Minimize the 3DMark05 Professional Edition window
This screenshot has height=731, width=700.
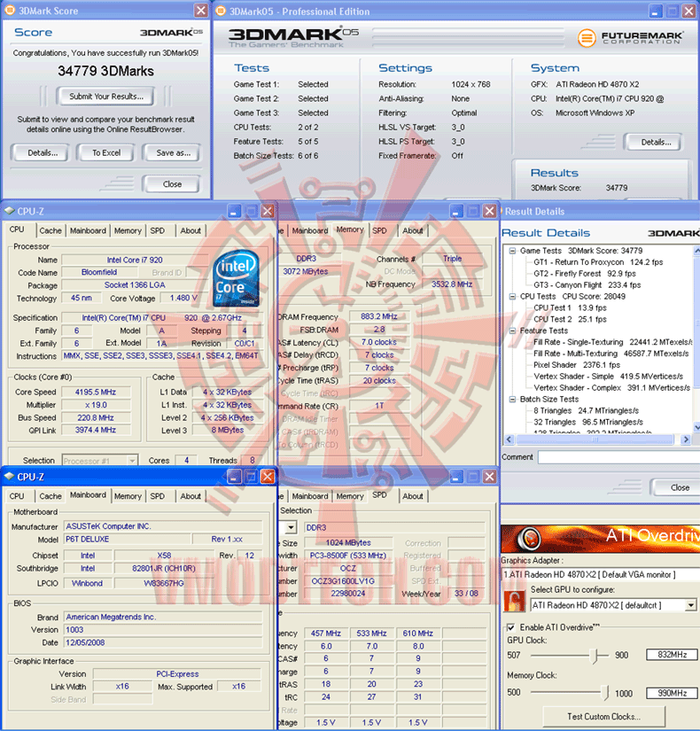[656, 12]
